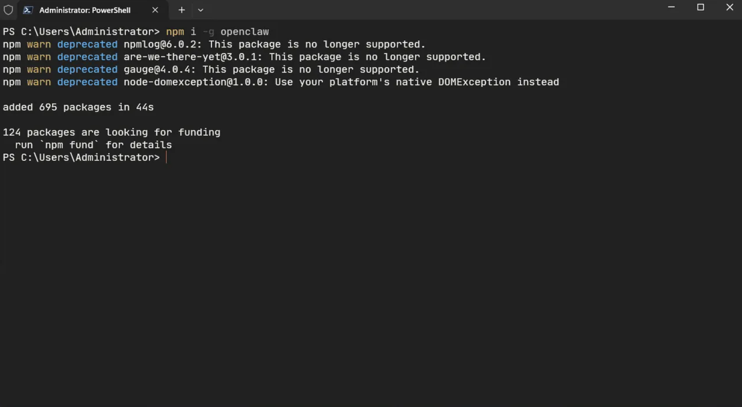Close the terminal window
This screenshot has width=742, height=407.
coord(729,7)
